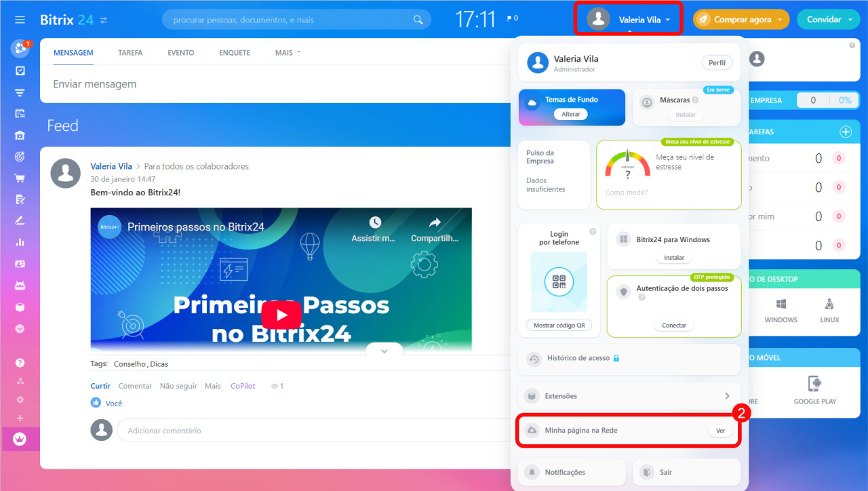Image resolution: width=868 pixels, height=491 pixels.
Task: Click the Não seguir link
Action: [178, 386]
